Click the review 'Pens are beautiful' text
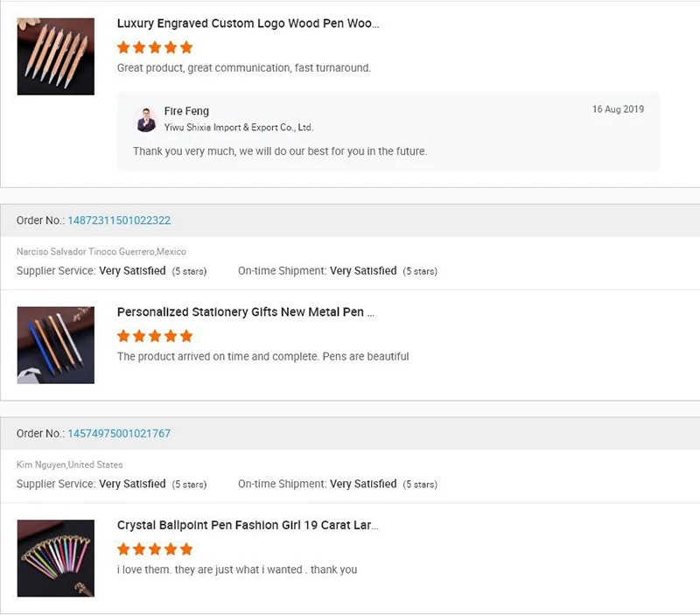700x615 pixels. (x=262, y=357)
